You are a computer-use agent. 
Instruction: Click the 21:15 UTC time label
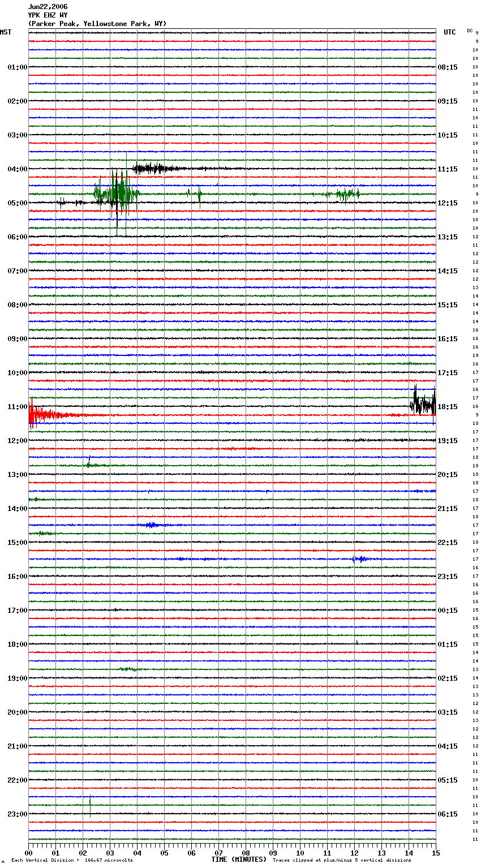point(448,509)
